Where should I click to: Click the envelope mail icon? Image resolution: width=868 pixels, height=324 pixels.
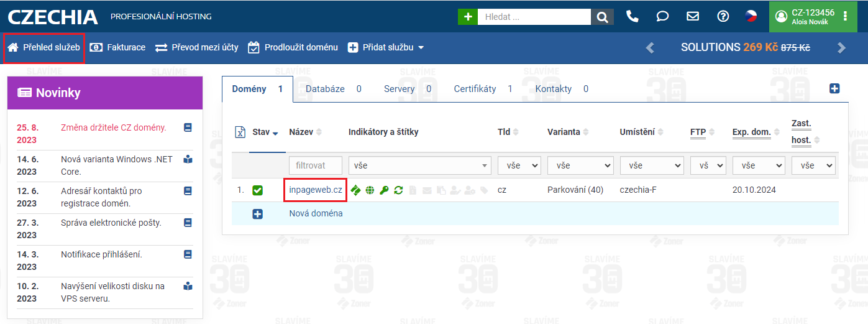tap(693, 17)
